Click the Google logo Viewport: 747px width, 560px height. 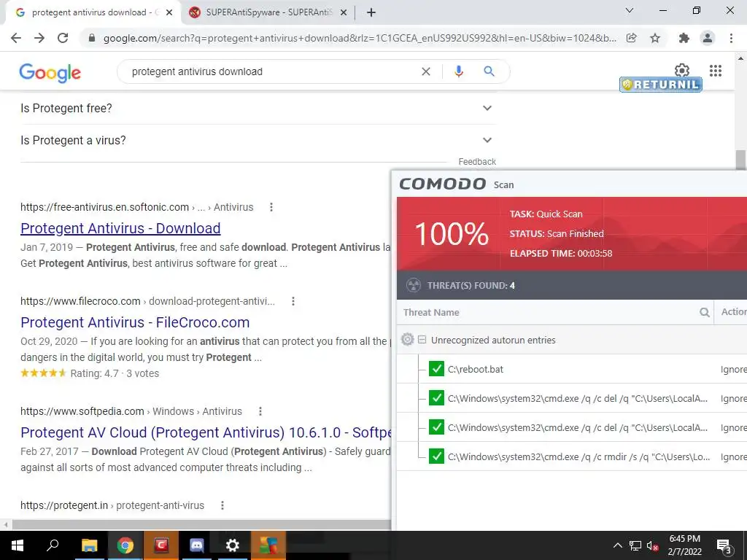click(x=50, y=72)
